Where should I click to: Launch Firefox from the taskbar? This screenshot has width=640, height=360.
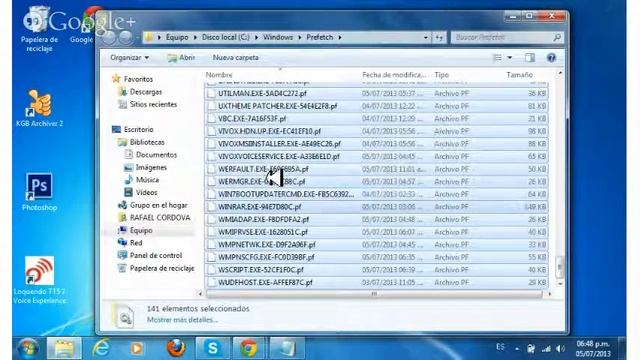(x=176, y=348)
